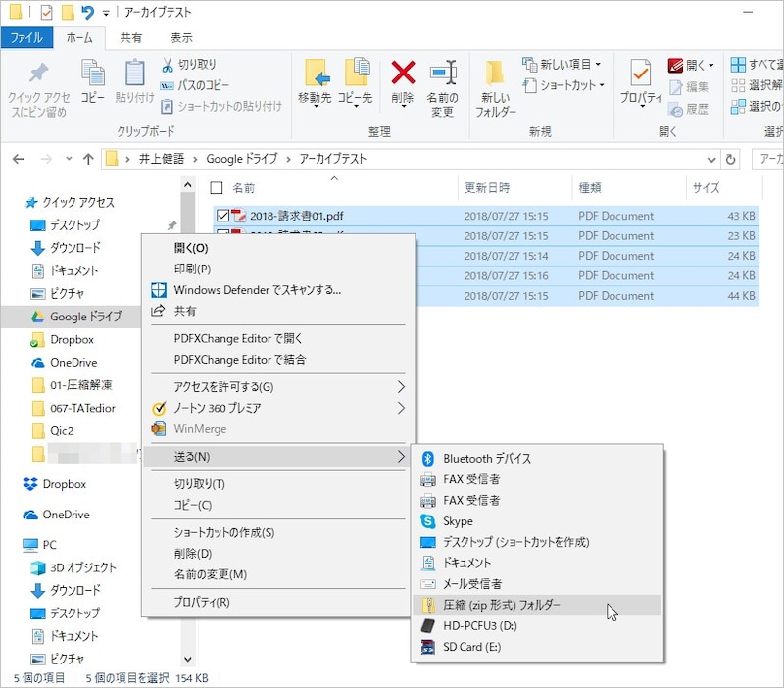Image resolution: width=784 pixels, height=688 pixels.
Task: Choose メール受信者 in Send To submenu
Action: (x=537, y=584)
